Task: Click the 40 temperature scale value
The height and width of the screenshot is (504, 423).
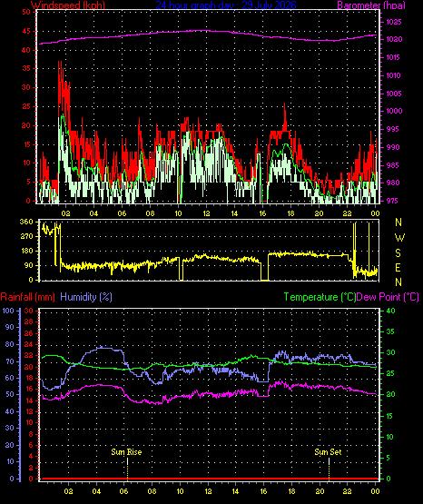Action: coord(391,311)
